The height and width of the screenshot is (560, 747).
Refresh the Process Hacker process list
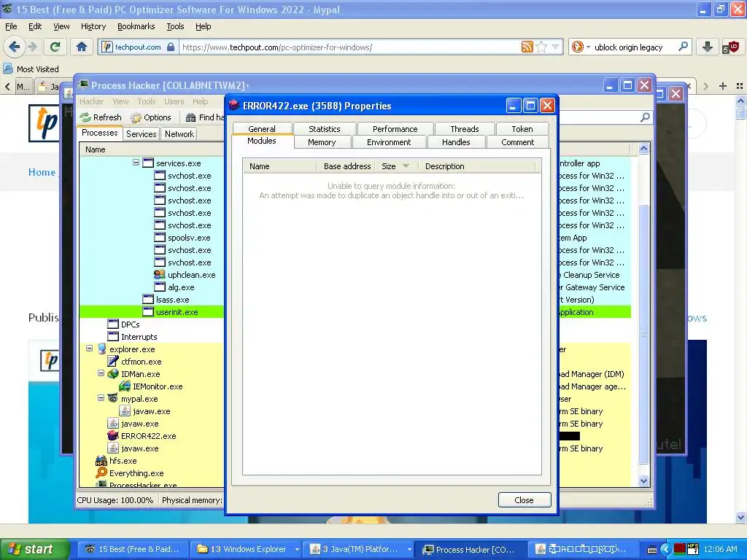[x=101, y=117]
